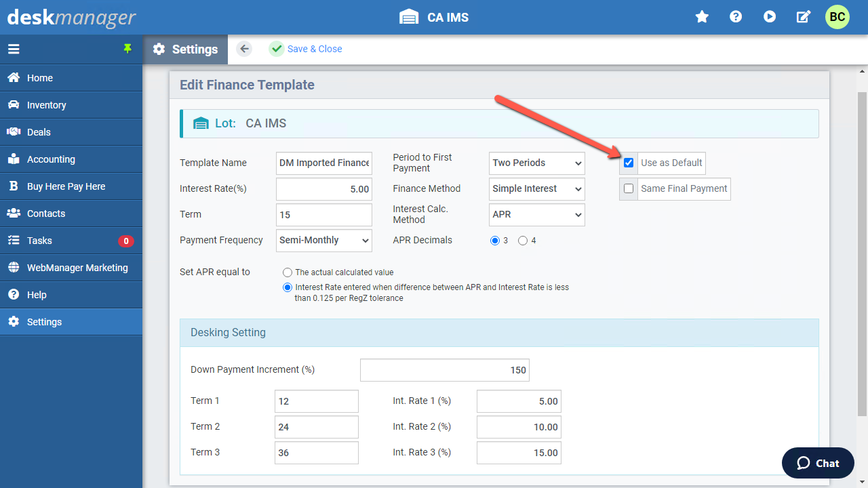This screenshot has height=488, width=868.
Task: Select 4 APR decimals
Action: pyautogui.click(x=523, y=240)
